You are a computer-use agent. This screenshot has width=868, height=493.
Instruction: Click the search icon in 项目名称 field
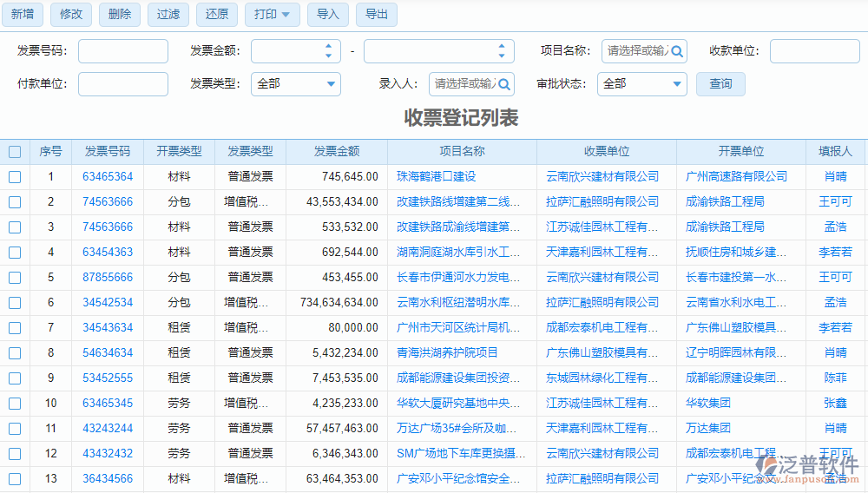click(677, 51)
